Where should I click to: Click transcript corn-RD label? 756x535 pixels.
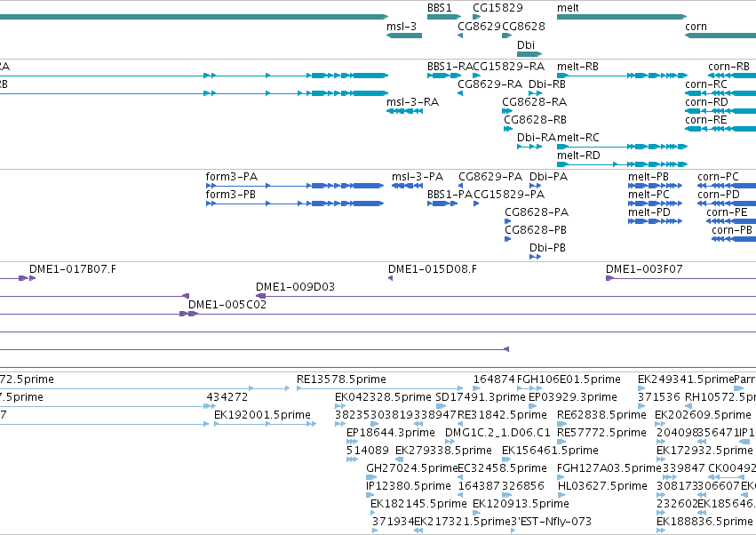706,102
